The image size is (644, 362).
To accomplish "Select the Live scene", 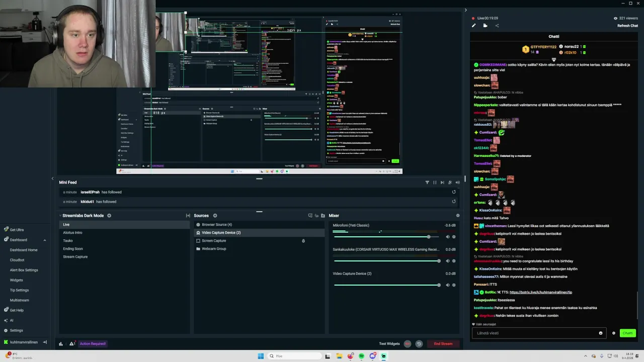I will point(124,225).
